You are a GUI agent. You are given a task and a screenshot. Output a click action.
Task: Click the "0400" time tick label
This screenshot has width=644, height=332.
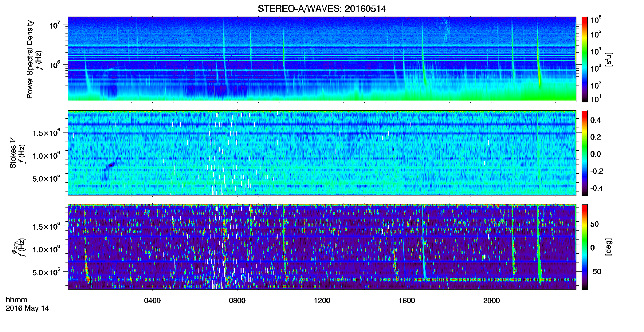152,301
